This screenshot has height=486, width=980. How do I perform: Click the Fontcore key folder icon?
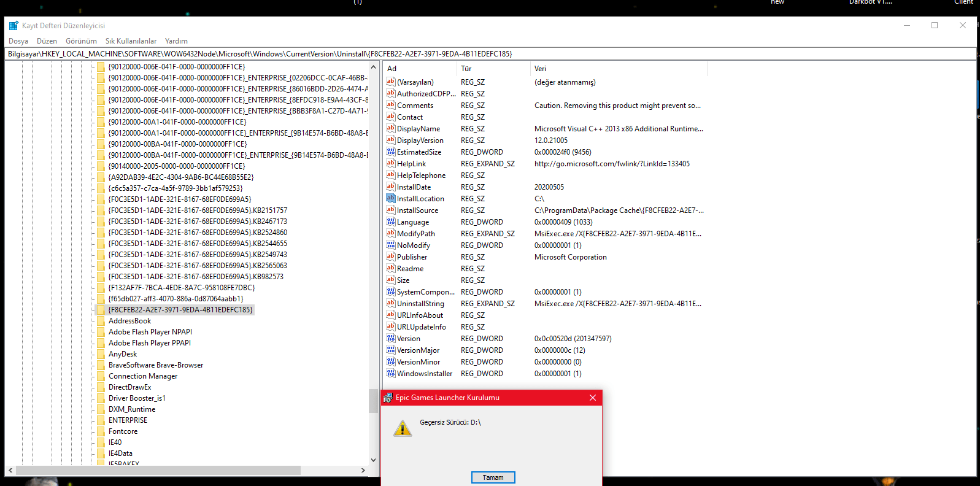point(101,431)
